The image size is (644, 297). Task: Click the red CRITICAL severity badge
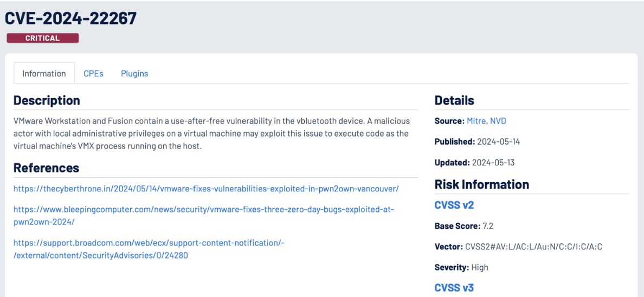click(43, 38)
